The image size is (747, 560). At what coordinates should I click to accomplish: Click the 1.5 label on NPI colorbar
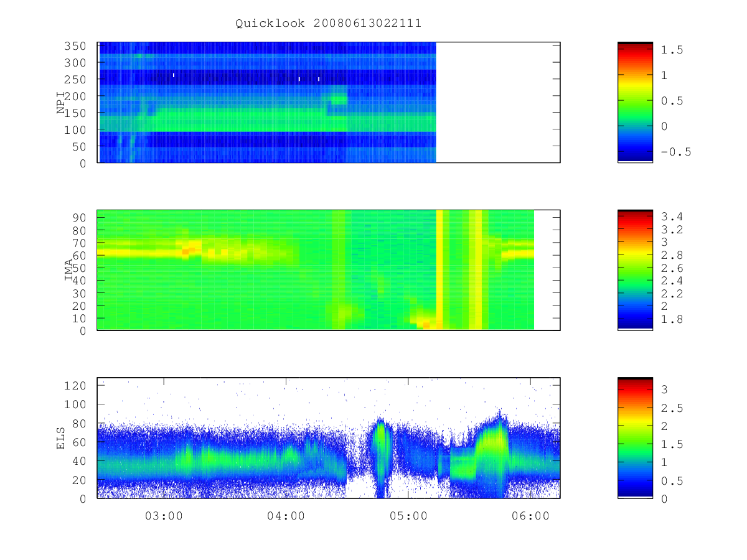pos(672,50)
